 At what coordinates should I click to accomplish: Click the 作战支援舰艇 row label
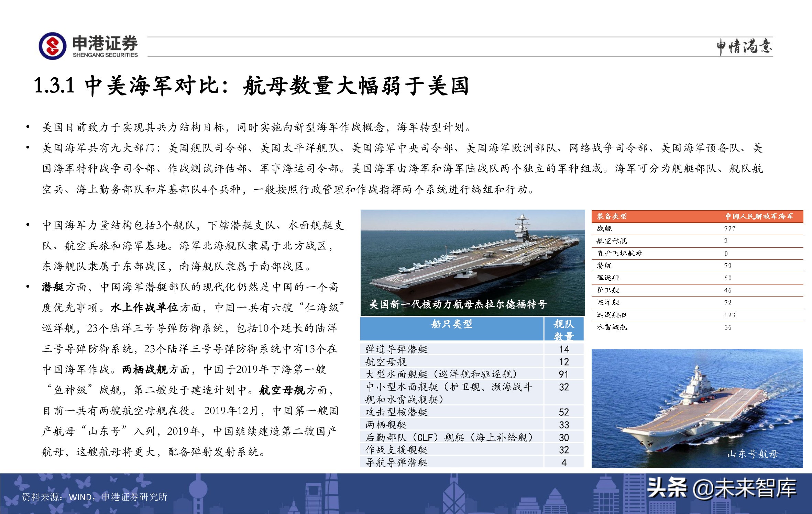[396, 450]
